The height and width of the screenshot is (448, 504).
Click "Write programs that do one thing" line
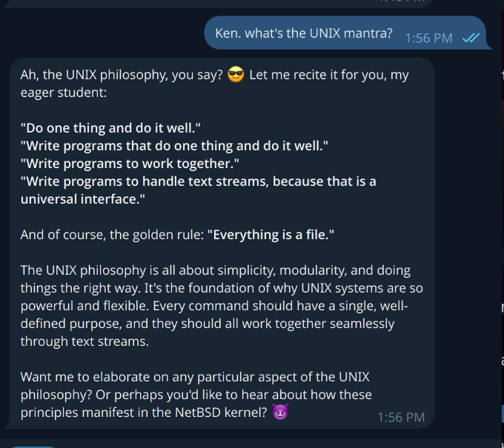pyautogui.click(x=174, y=145)
